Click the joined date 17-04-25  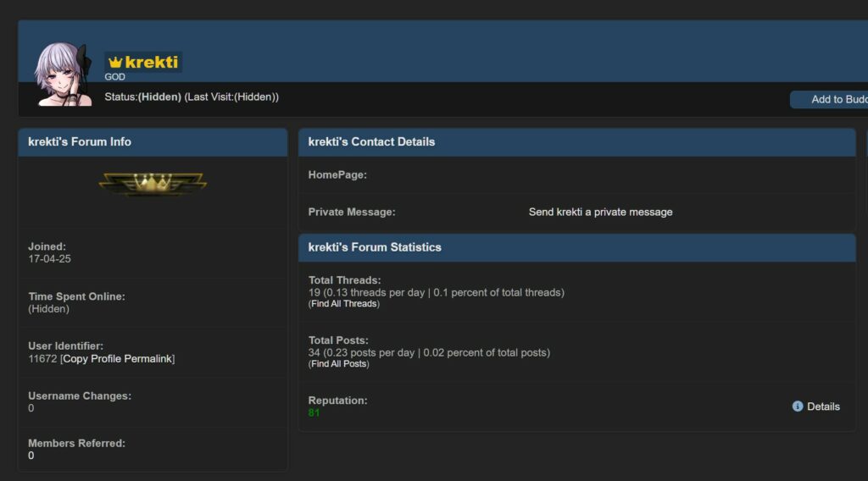pos(49,259)
